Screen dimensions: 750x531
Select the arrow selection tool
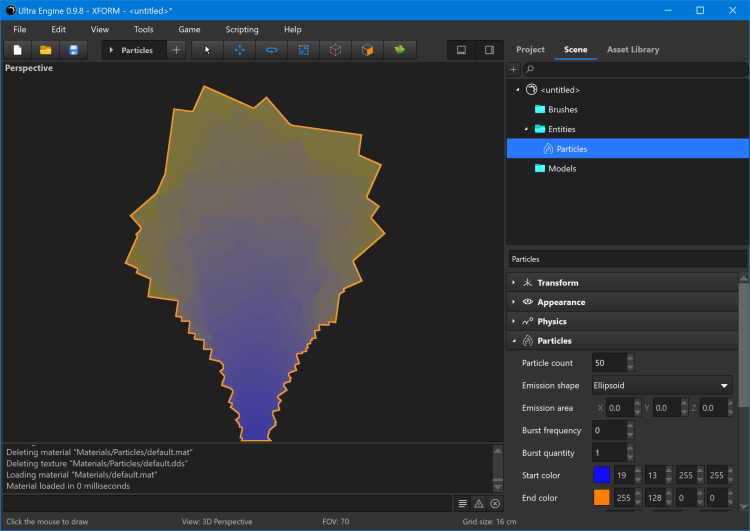pyautogui.click(x=207, y=50)
